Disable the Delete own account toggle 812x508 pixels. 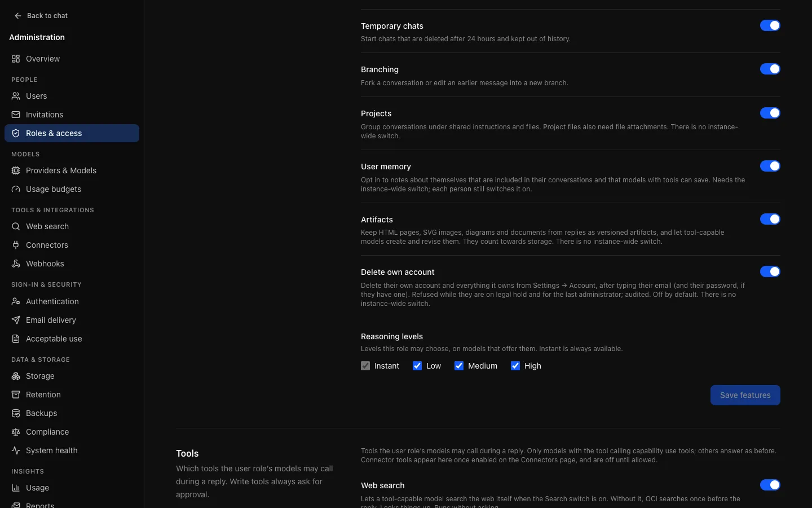click(770, 271)
